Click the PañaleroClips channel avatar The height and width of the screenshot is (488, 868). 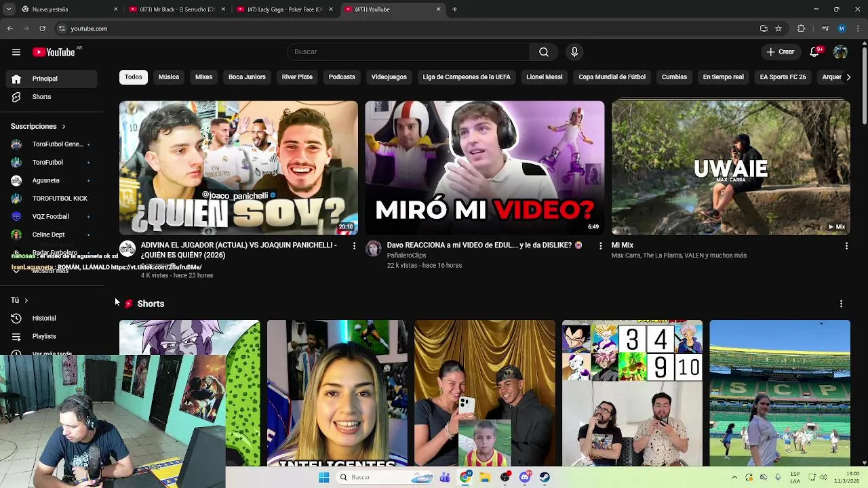tap(374, 249)
